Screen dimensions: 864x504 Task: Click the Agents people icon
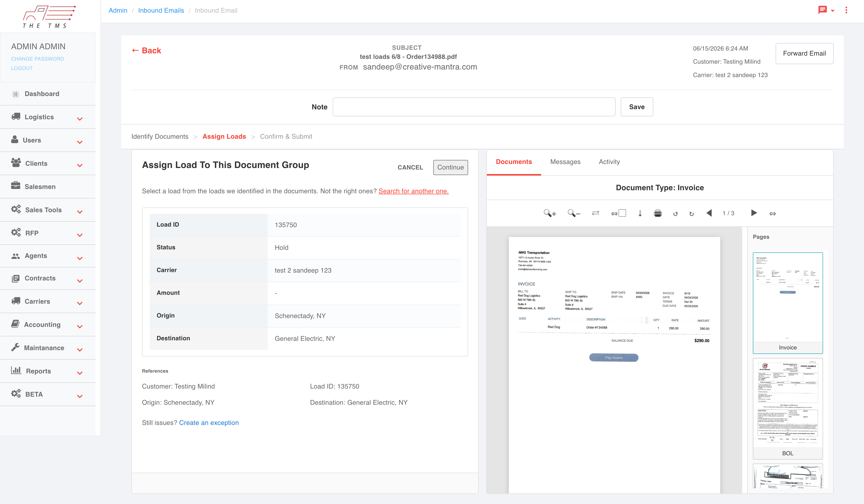[x=16, y=256]
